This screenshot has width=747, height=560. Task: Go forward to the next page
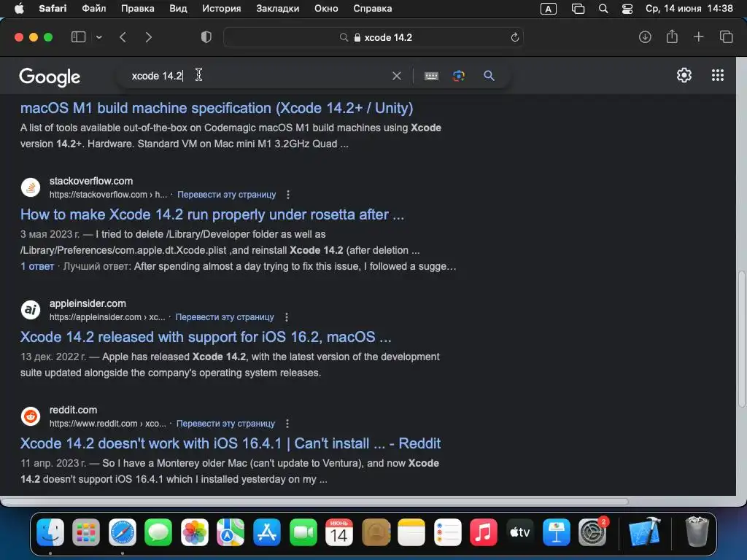point(148,37)
